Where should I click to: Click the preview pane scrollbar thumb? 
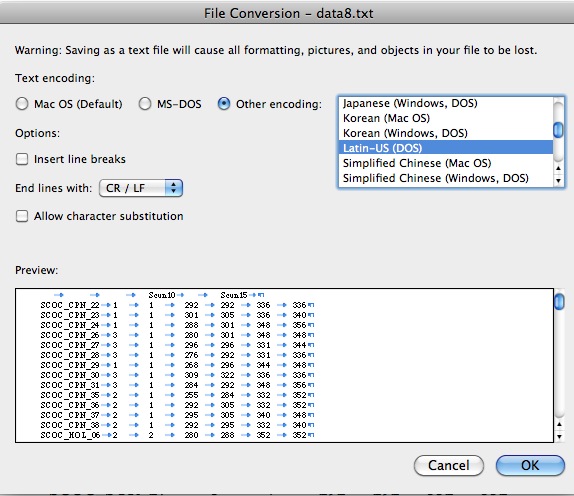pyautogui.click(x=559, y=302)
